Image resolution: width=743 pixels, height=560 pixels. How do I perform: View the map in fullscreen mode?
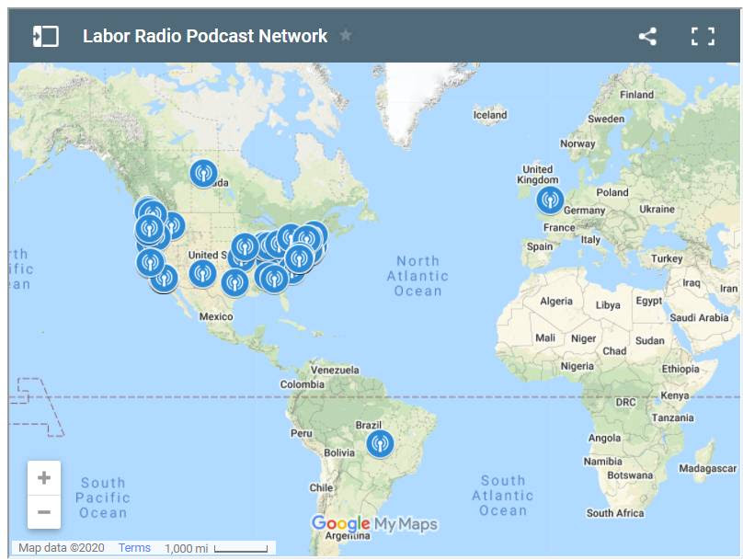pos(703,36)
